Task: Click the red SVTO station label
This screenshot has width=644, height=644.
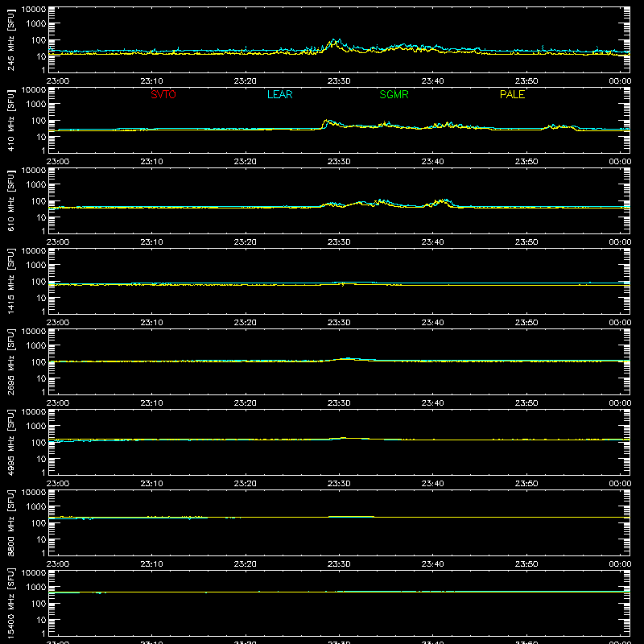Action: (163, 94)
